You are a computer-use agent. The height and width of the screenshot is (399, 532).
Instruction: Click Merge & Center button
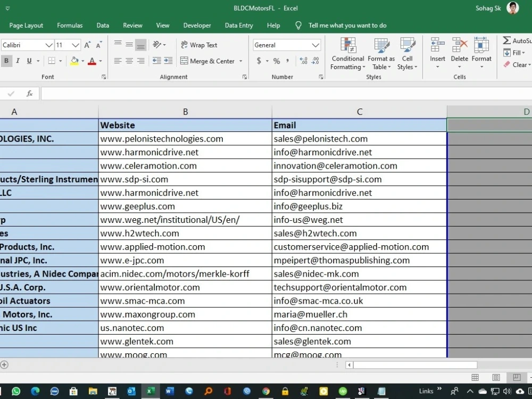207,61
